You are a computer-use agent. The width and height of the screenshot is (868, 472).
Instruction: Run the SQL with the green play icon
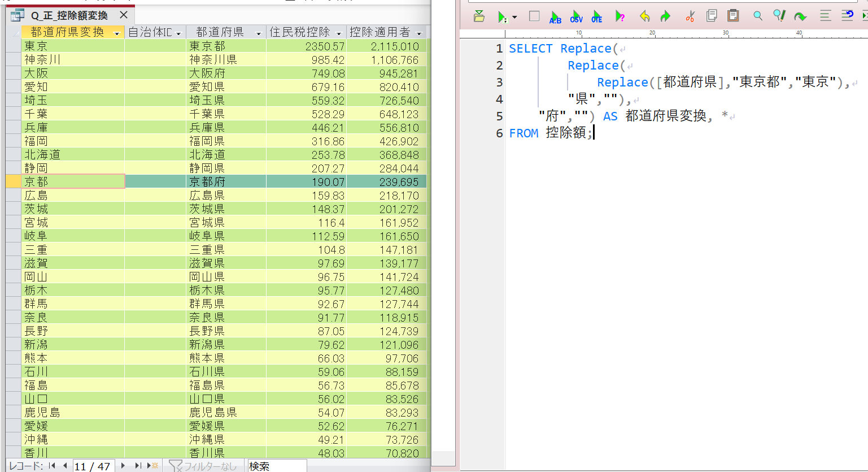click(501, 17)
